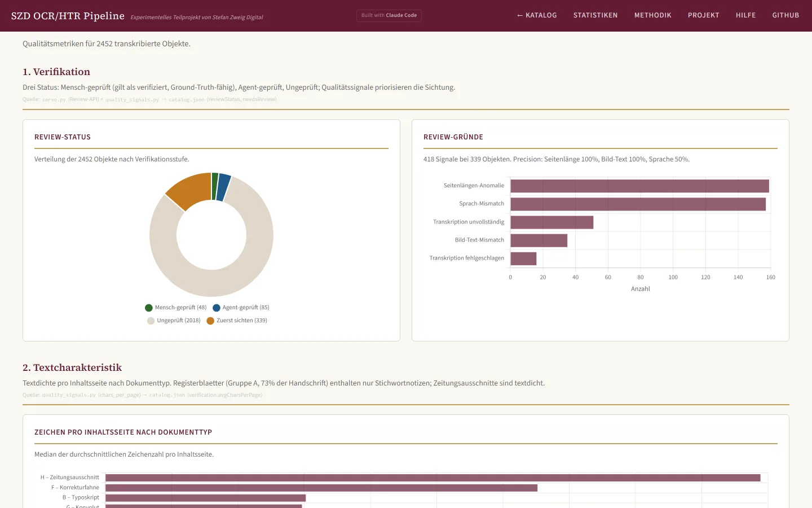
Task: Click the B – Typoskript bar
Action: pyautogui.click(x=205, y=498)
